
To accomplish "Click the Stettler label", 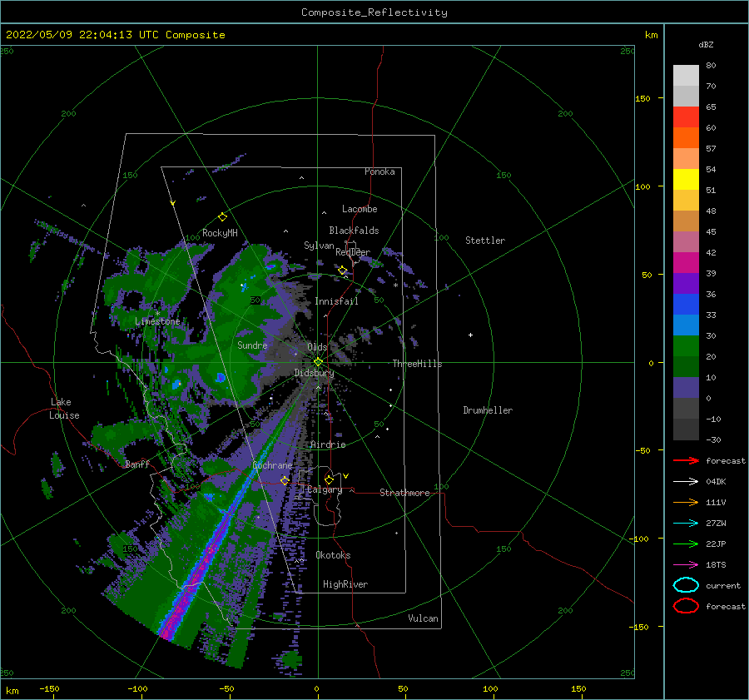I will coord(485,241).
